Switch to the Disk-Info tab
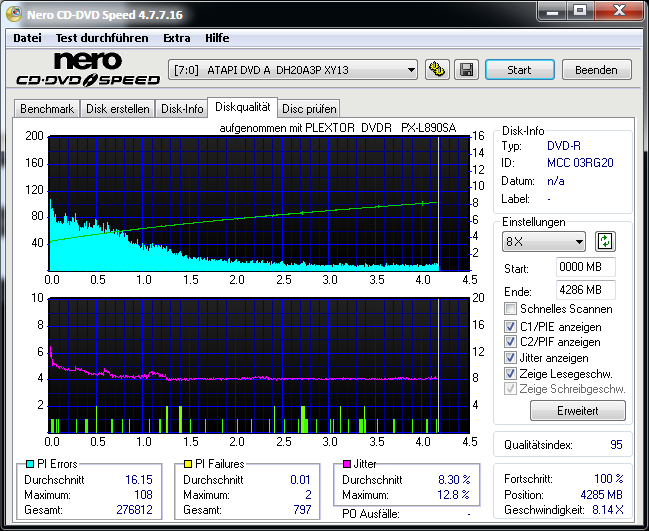This screenshot has height=531, width=649. coord(182,109)
